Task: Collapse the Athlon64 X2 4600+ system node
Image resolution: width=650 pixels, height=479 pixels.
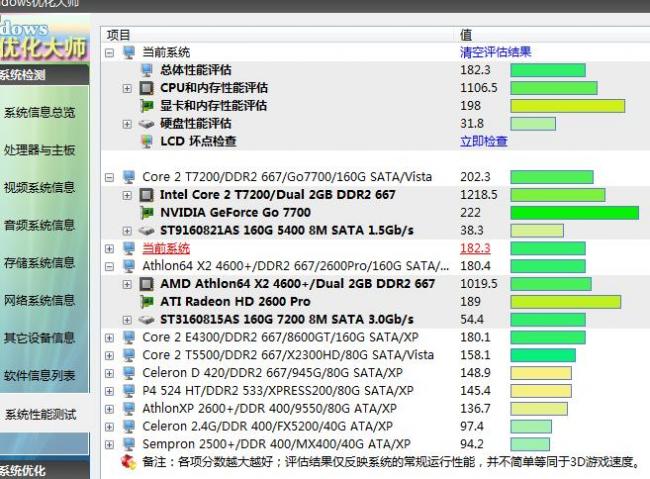Action: pyautogui.click(x=109, y=266)
